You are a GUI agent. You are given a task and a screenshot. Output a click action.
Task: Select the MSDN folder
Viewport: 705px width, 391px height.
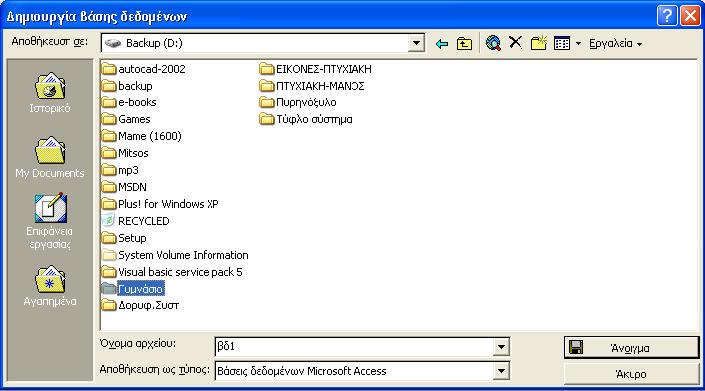click(x=125, y=187)
